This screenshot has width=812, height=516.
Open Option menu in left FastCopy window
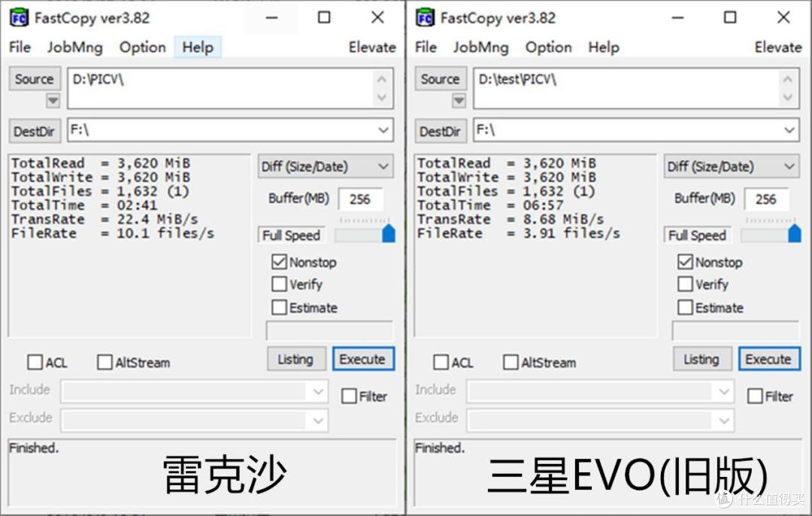pyautogui.click(x=142, y=47)
